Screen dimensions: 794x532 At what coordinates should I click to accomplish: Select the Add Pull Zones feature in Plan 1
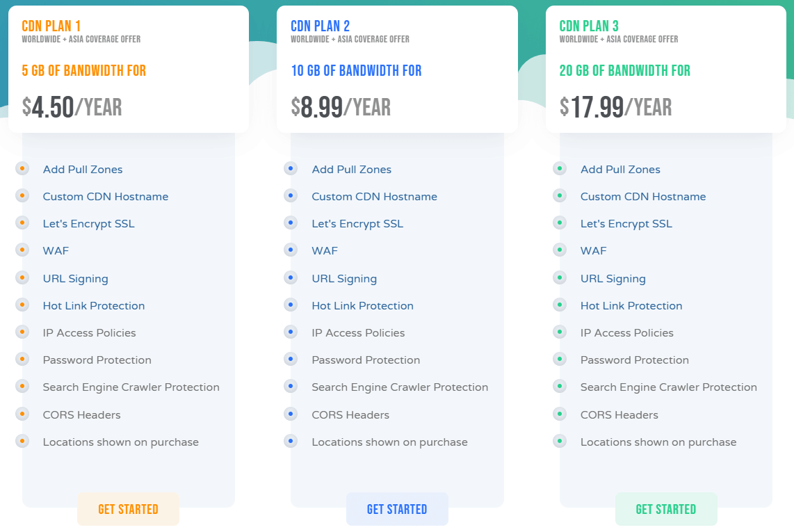pyautogui.click(x=83, y=169)
